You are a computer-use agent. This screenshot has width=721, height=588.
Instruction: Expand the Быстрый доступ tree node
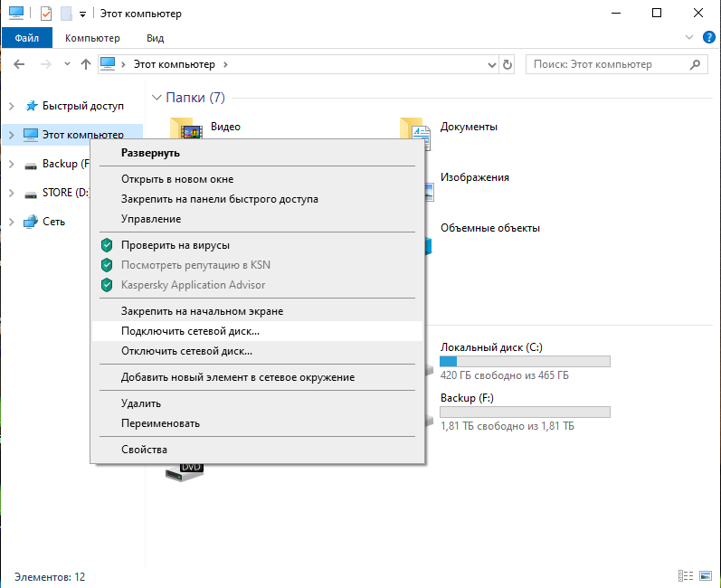click(12, 106)
